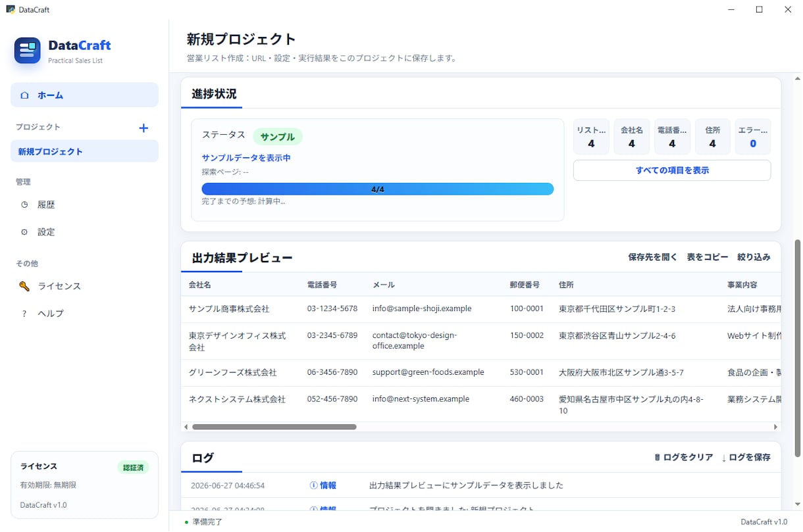Click the 認証済 license badge

click(134, 468)
